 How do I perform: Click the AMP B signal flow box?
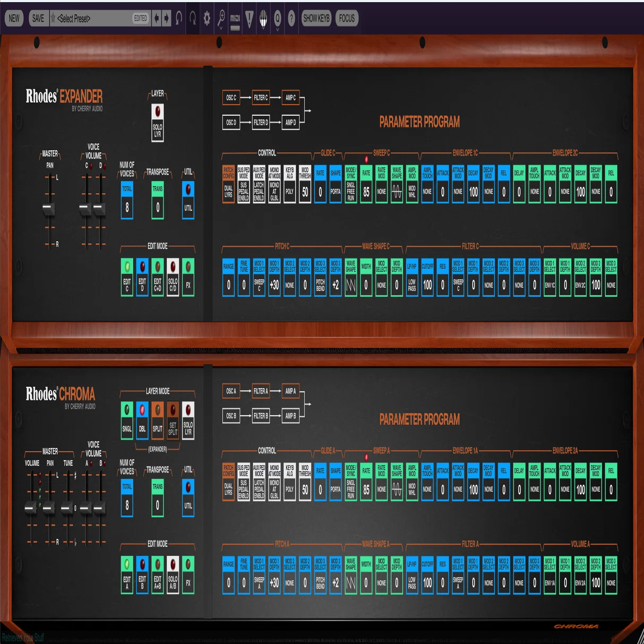290,416
